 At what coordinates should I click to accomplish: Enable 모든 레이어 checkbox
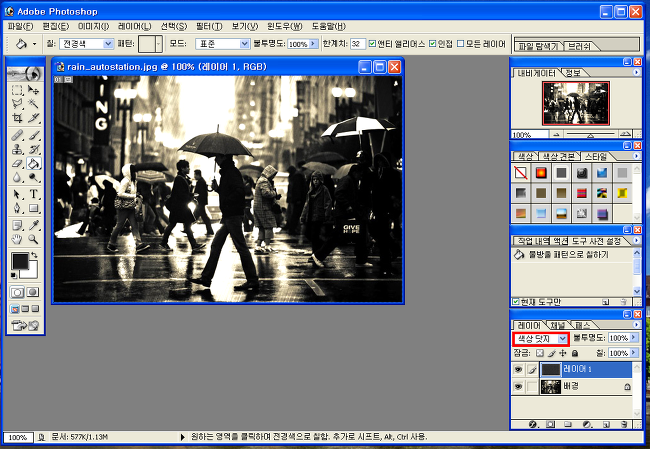coord(460,44)
